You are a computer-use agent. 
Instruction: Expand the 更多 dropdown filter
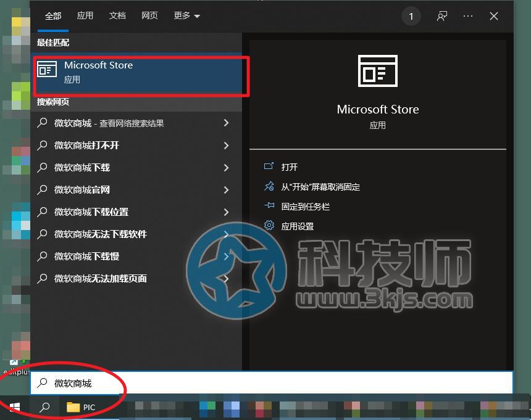[x=186, y=16]
